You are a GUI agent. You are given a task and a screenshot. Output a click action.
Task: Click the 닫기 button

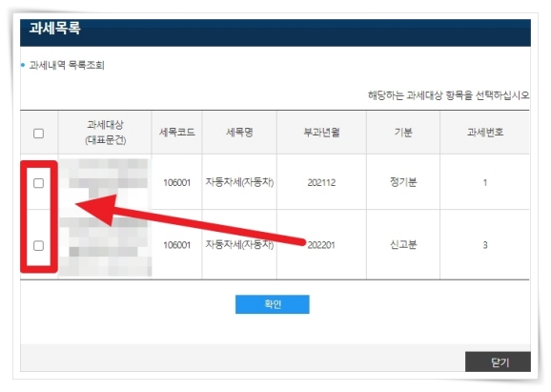click(498, 361)
